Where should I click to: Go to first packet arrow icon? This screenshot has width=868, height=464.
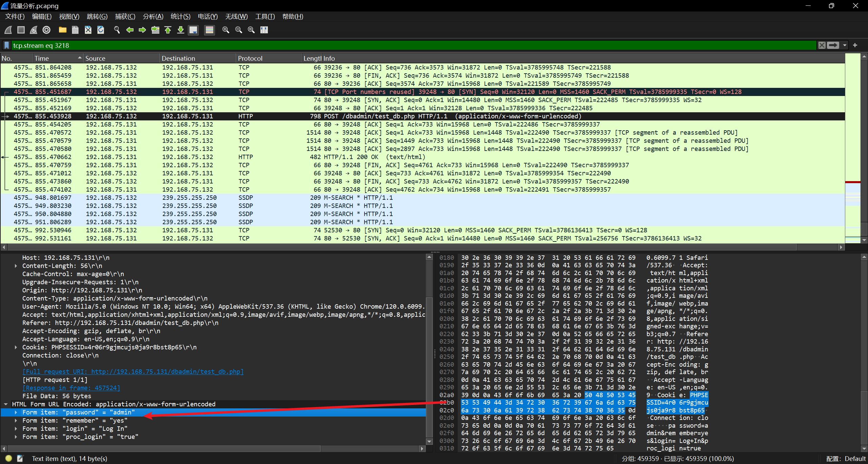(168, 30)
